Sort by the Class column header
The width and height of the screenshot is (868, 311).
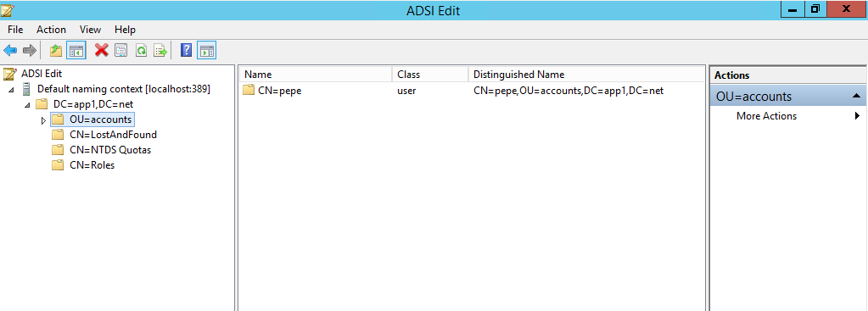click(x=430, y=75)
